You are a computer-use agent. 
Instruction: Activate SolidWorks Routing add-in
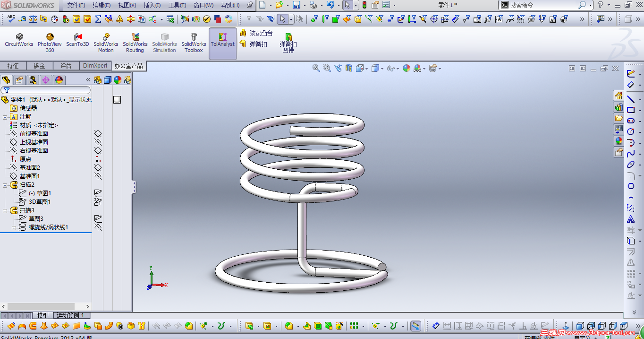[135, 43]
